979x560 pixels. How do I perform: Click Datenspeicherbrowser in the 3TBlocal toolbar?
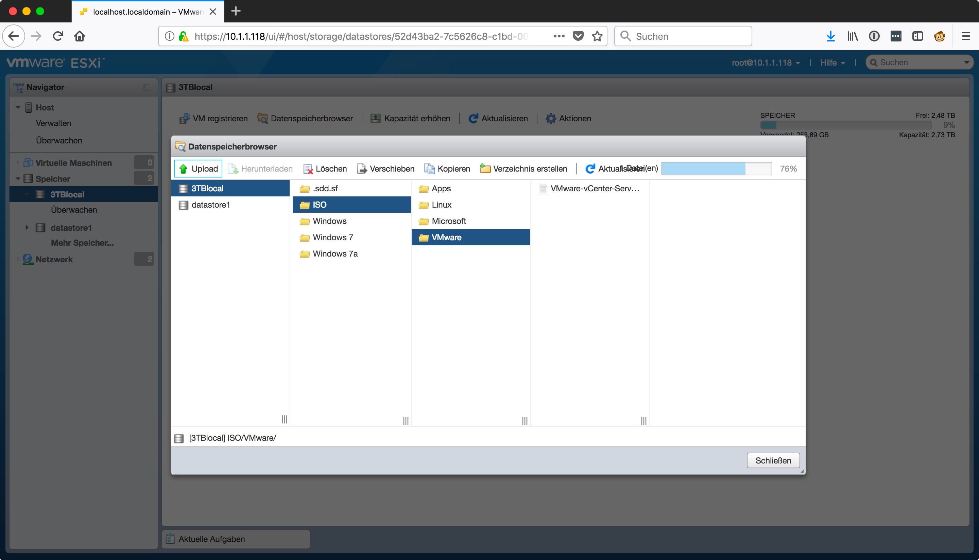(305, 119)
